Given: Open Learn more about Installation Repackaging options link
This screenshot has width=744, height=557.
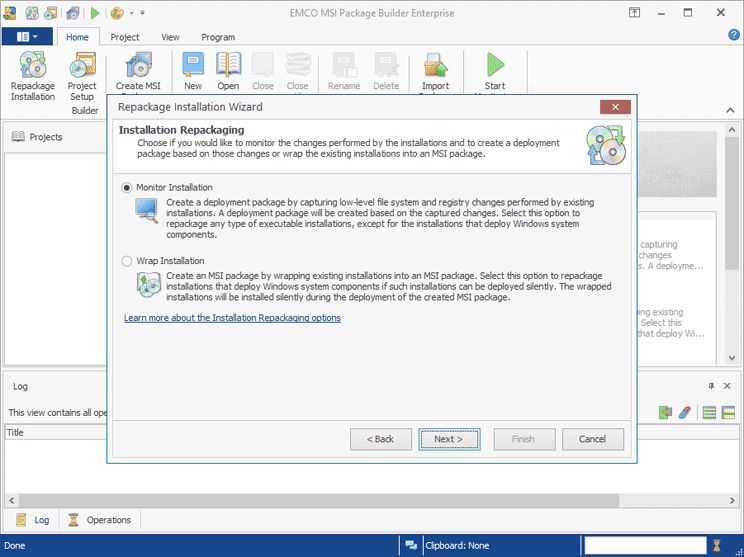Looking at the screenshot, I should (232, 318).
